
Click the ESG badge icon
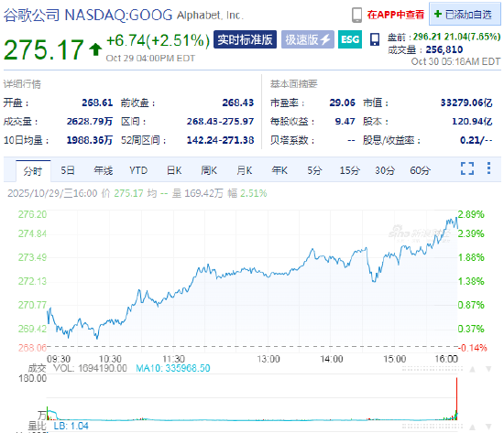click(350, 39)
